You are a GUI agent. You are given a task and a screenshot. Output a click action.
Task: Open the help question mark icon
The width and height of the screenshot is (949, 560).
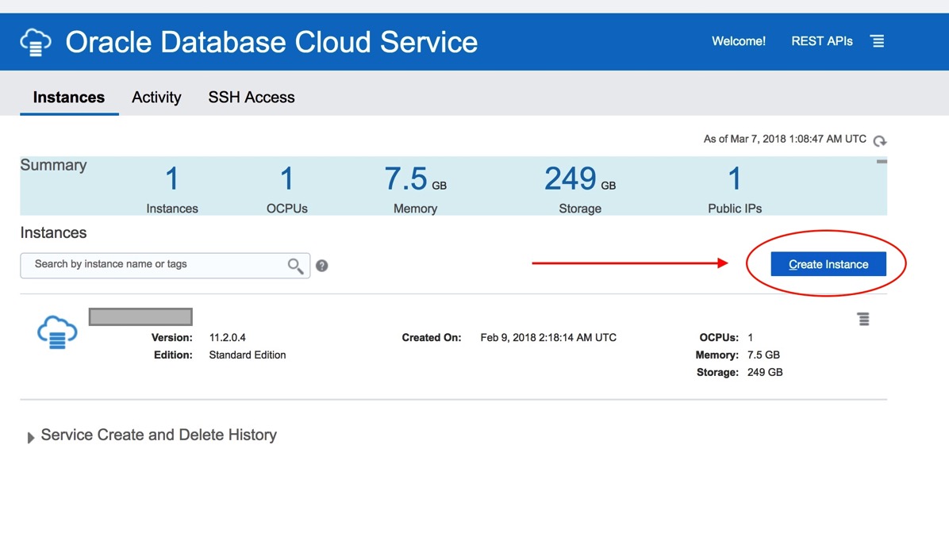321,266
